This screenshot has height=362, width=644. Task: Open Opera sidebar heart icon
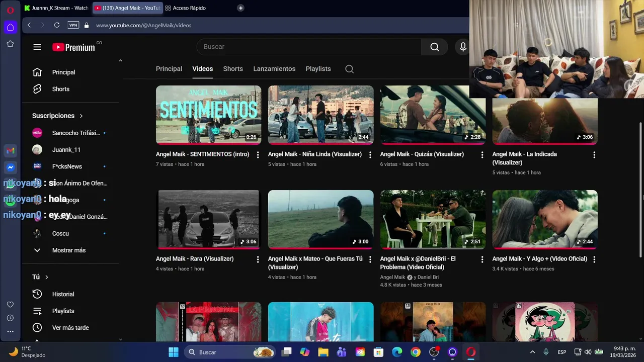click(x=10, y=305)
